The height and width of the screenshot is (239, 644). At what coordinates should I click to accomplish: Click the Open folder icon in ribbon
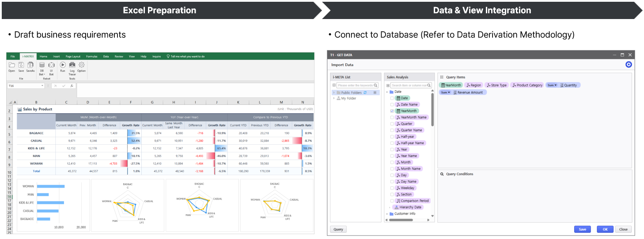pyautogui.click(x=11, y=65)
